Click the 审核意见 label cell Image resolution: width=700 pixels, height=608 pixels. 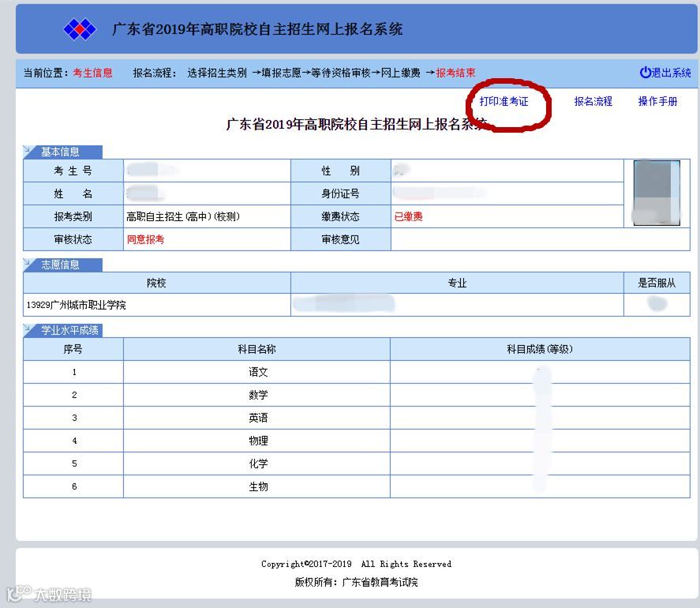[x=341, y=239]
